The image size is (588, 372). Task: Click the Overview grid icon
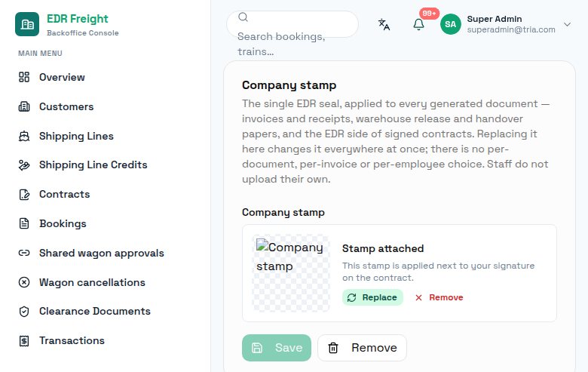coord(24,77)
